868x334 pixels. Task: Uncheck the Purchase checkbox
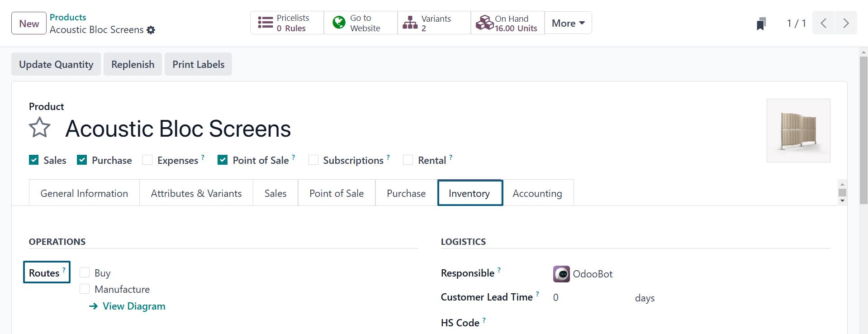pos(82,160)
